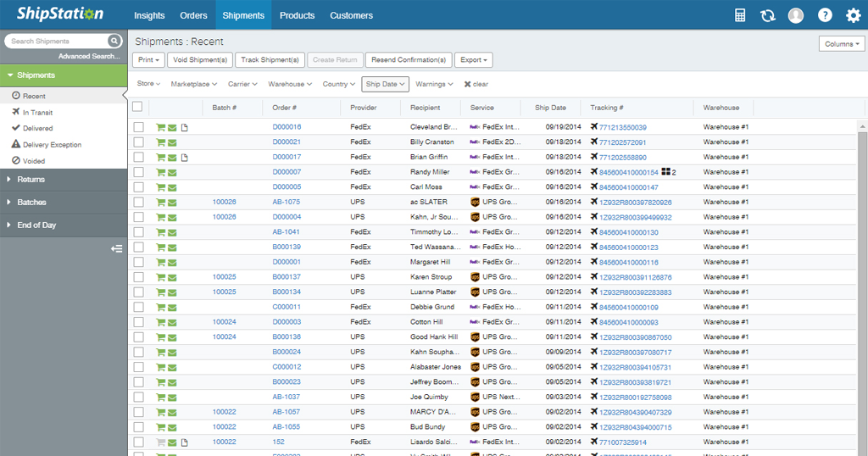Image resolution: width=868 pixels, height=456 pixels.
Task: Click gray cart icon for order 152
Action: click(160, 442)
